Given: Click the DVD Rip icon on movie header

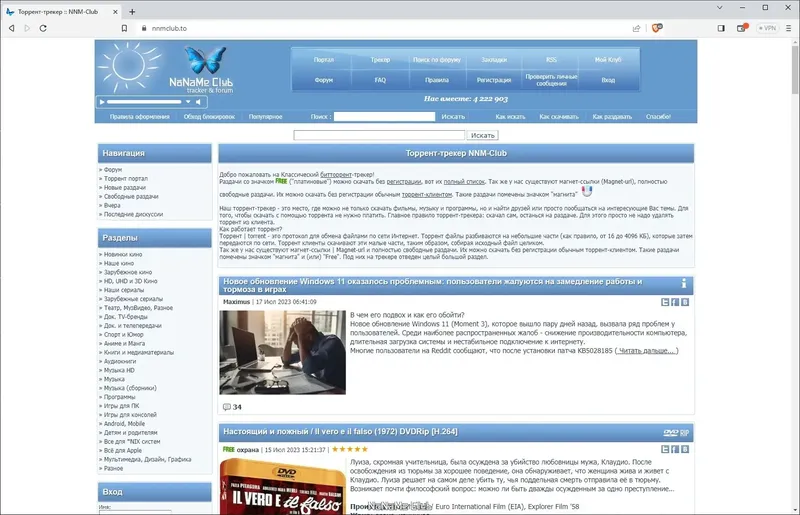Looking at the screenshot, I should click(x=676, y=433).
